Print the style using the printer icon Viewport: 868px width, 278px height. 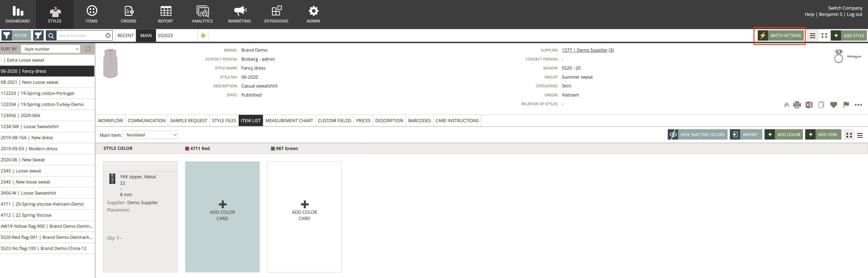tap(797, 105)
